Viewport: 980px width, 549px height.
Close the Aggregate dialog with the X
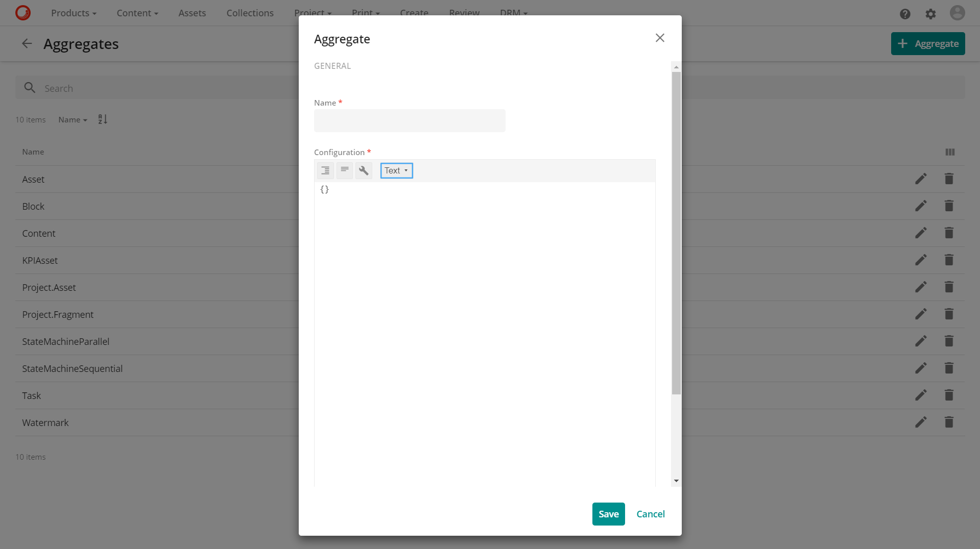click(660, 38)
